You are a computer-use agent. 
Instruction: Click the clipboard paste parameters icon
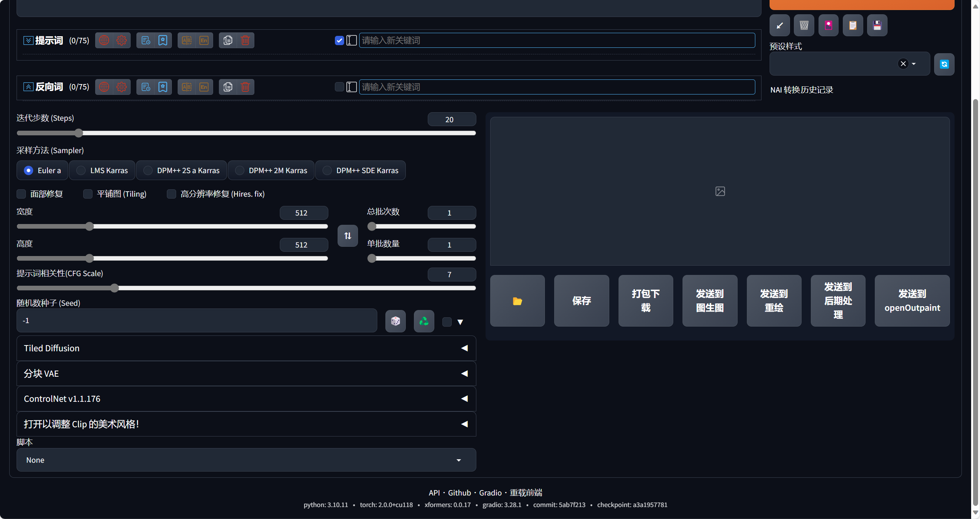tap(853, 25)
